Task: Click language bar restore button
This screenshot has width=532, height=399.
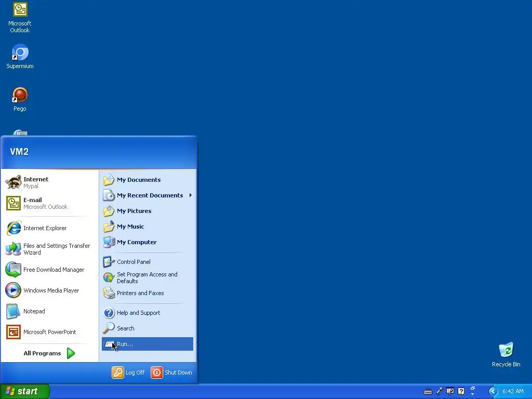Action: (472, 388)
